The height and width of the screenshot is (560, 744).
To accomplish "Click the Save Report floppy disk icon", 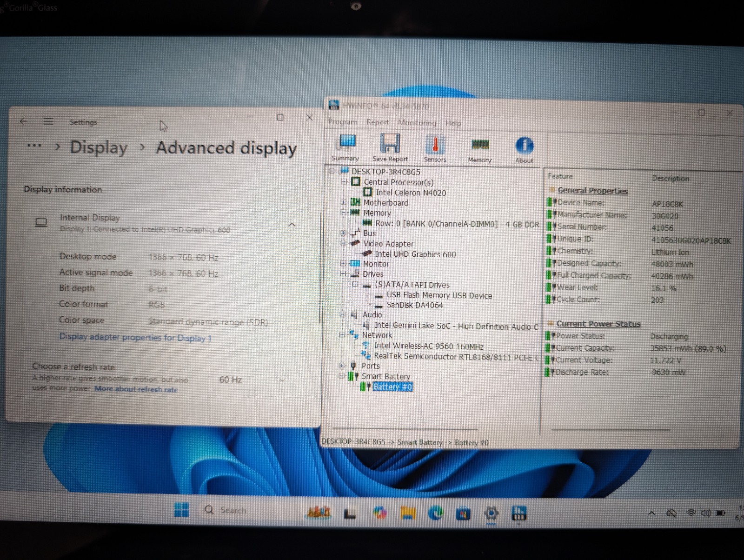I will (x=390, y=143).
